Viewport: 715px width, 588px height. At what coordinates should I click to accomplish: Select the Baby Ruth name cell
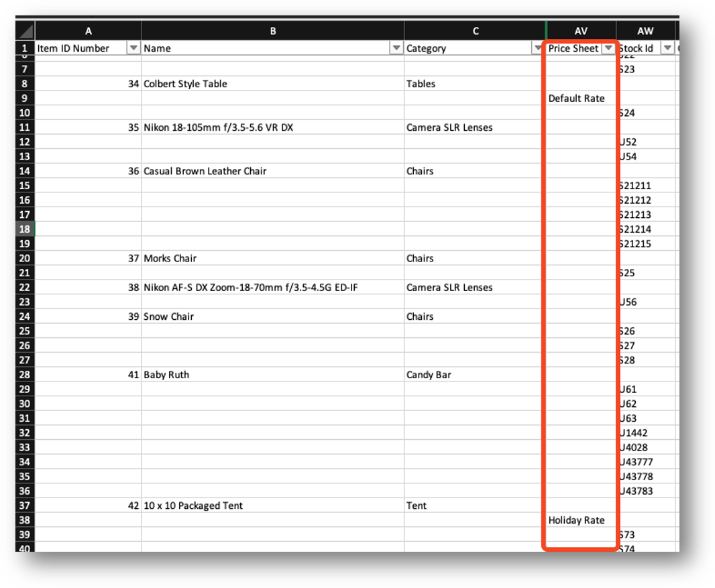166,375
